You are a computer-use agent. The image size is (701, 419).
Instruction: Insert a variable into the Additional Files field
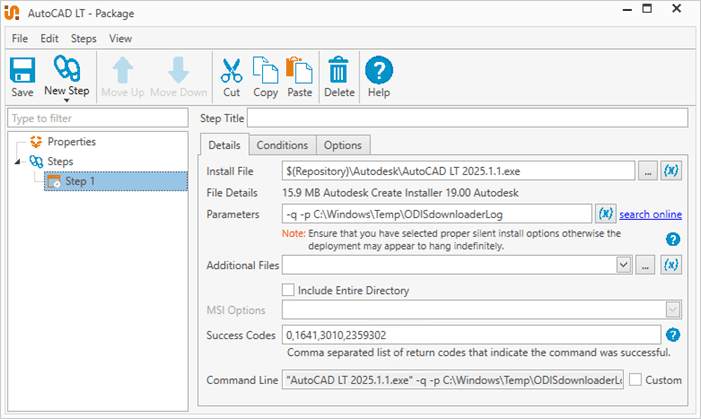click(x=671, y=265)
